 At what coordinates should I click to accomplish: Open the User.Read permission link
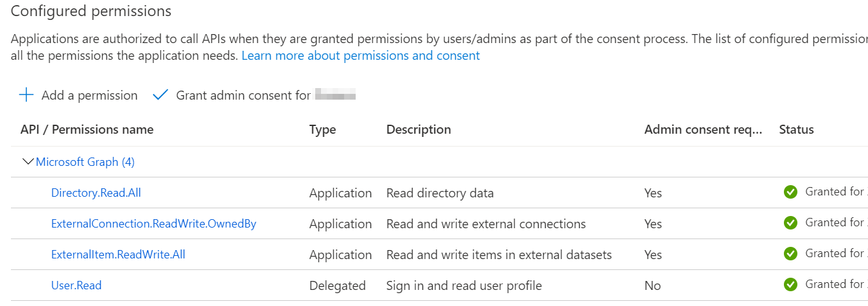76,285
